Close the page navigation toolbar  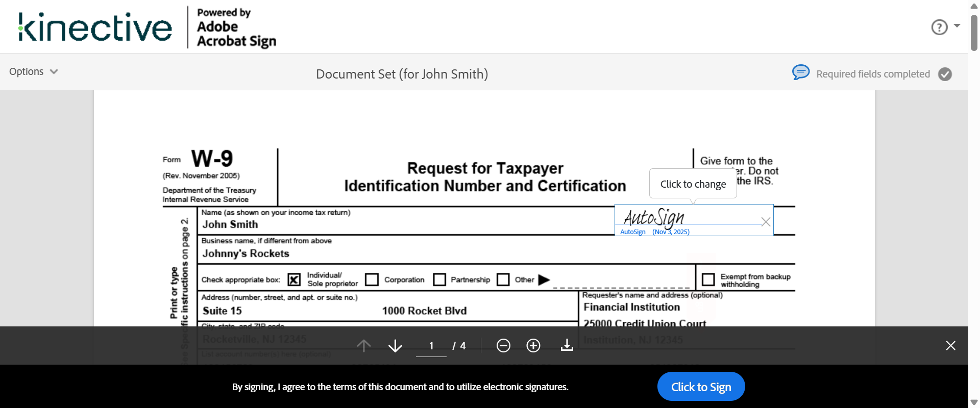tap(950, 346)
